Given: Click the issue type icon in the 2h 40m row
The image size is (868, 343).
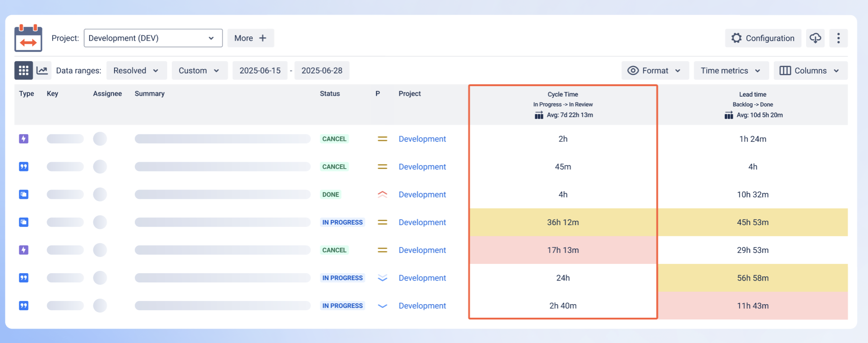Looking at the screenshot, I should point(24,305).
